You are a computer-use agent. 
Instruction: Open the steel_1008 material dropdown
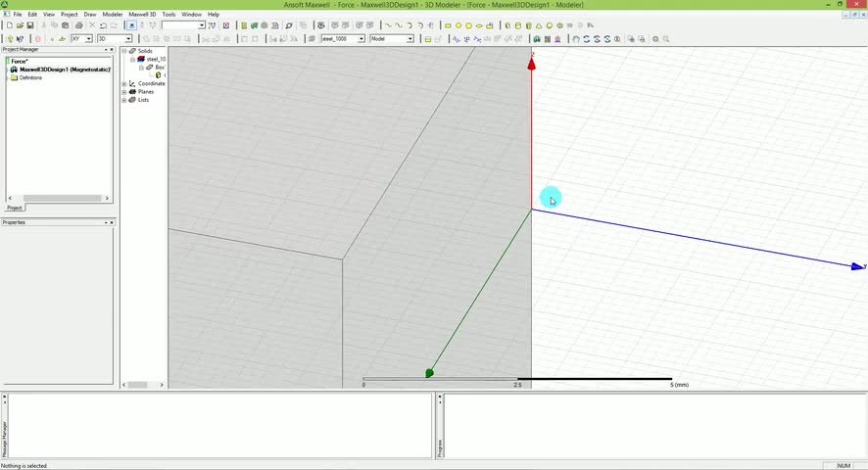pyautogui.click(x=362, y=39)
